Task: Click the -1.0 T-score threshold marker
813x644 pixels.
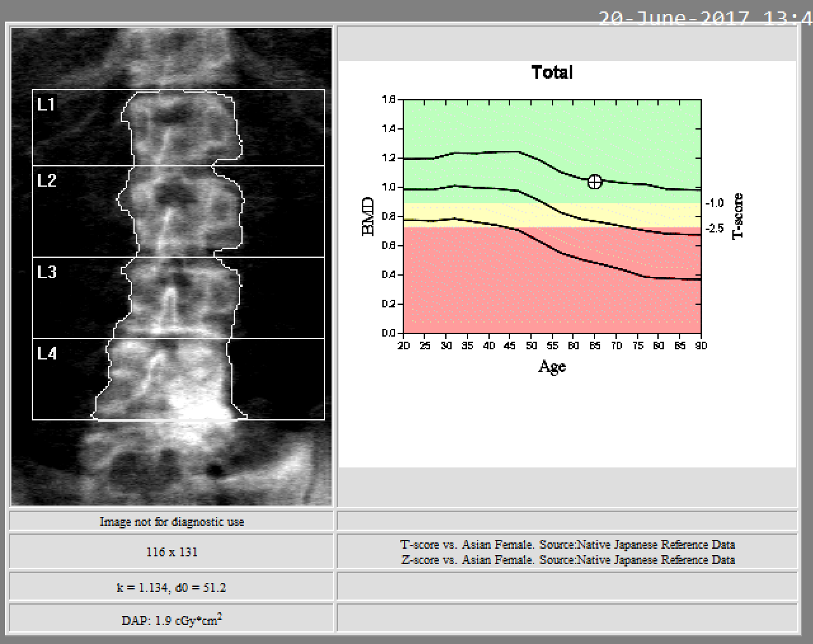Action: point(715,203)
